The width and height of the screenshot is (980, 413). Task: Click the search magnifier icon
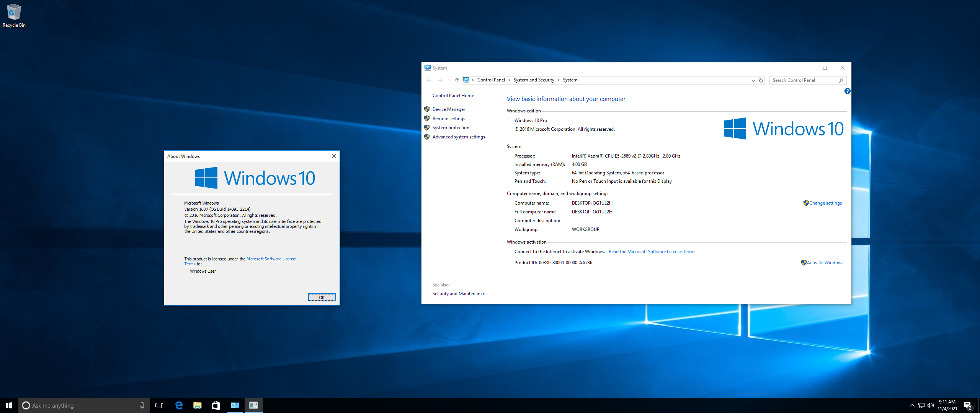coord(841,80)
